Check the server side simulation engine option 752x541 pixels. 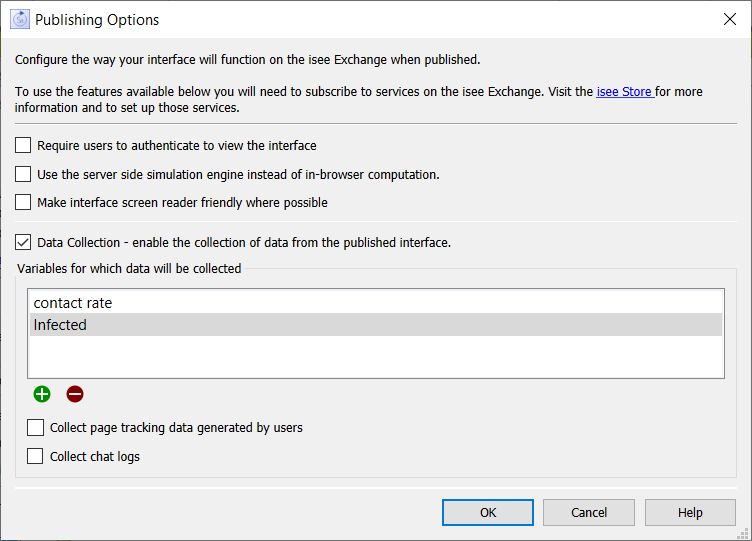click(x=23, y=174)
